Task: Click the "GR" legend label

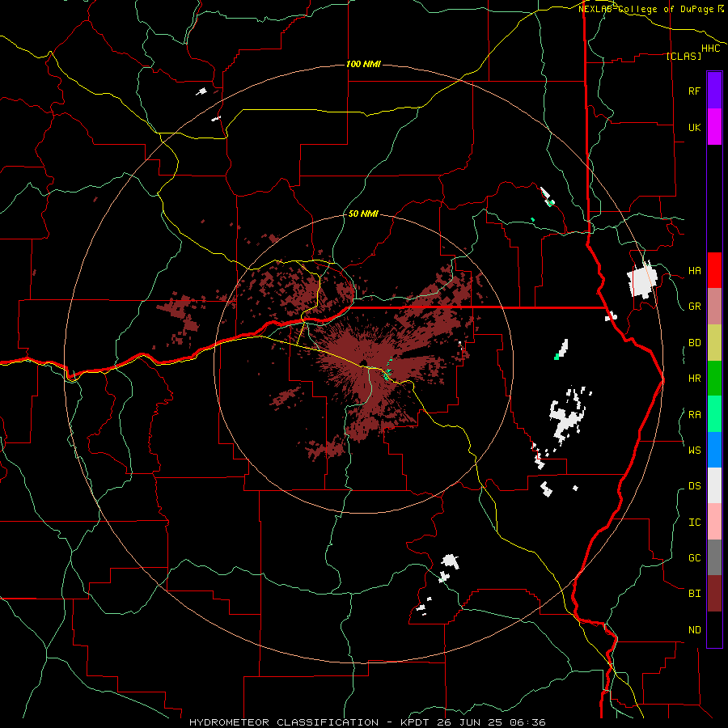Action: (694, 307)
